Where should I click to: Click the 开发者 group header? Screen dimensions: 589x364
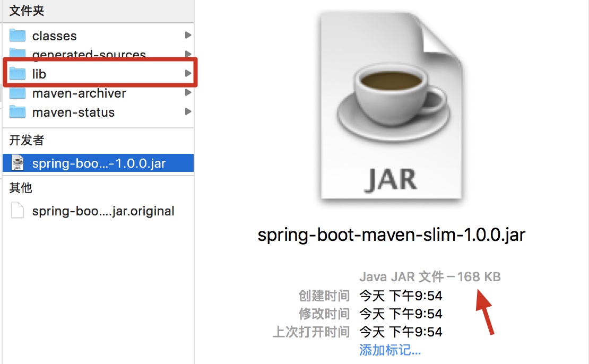coord(27,140)
